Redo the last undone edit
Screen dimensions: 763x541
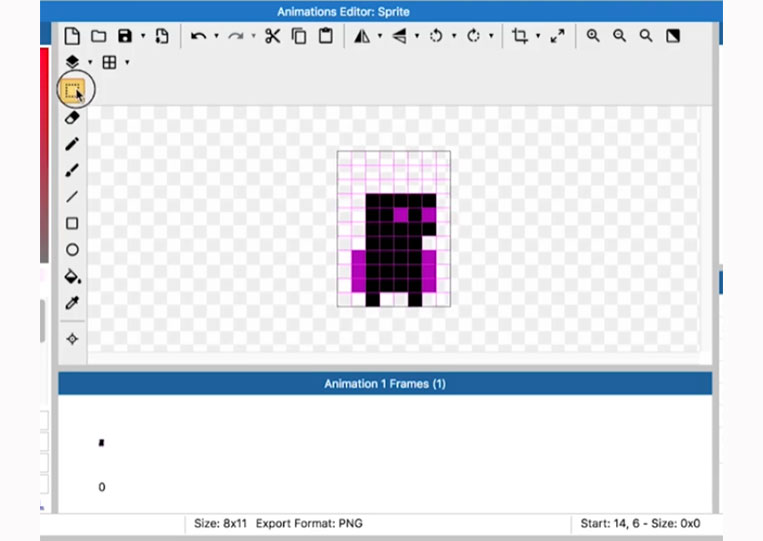click(236, 36)
